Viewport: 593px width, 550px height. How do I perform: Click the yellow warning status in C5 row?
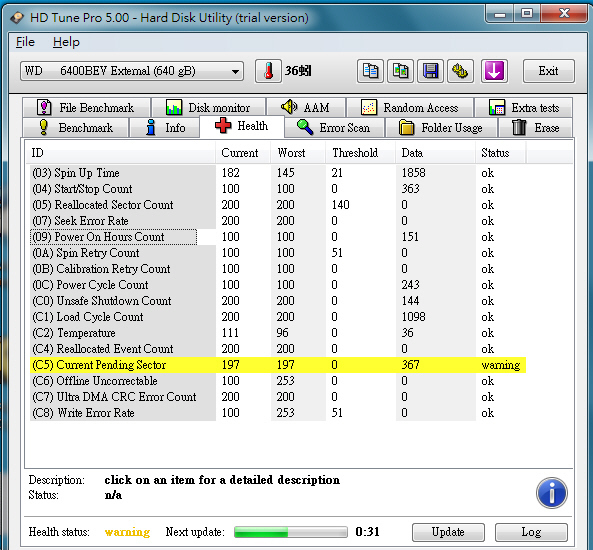click(x=501, y=365)
